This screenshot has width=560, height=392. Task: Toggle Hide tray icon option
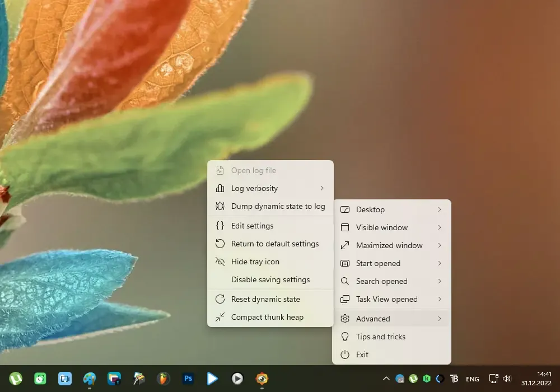[x=270, y=262]
